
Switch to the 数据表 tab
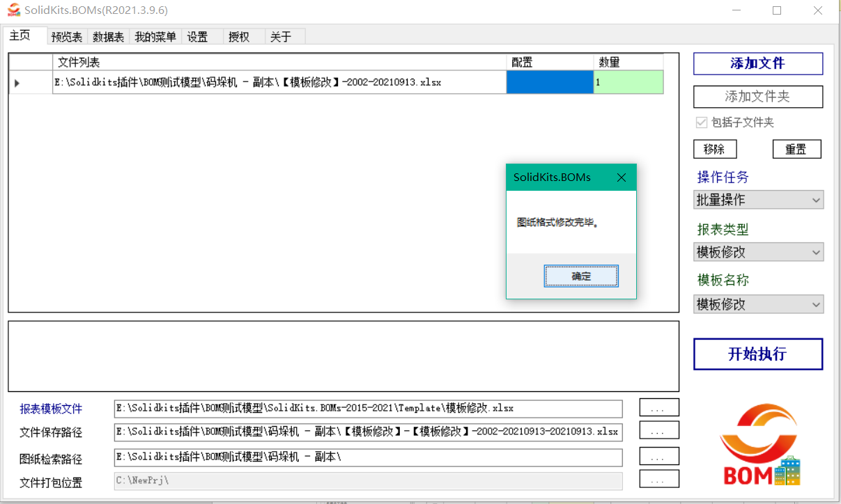(x=109, y=37)
